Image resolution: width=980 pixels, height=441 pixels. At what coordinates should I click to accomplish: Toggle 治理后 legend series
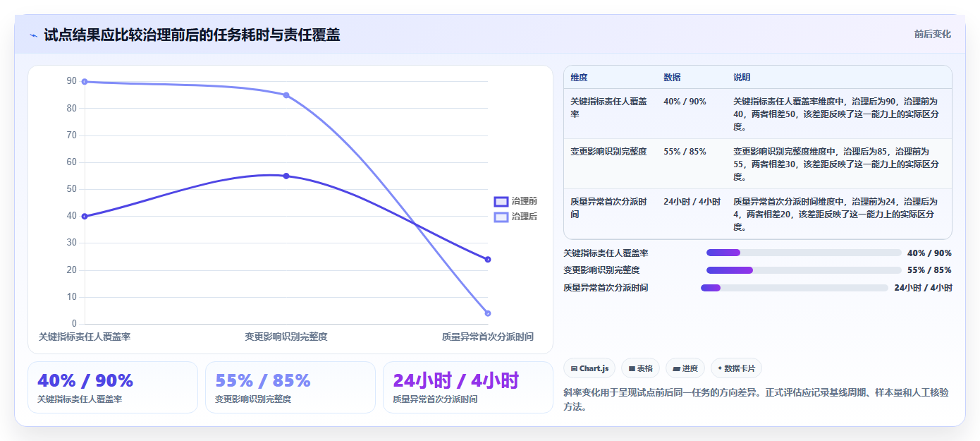pyautogui.click(x=515, y=217)
